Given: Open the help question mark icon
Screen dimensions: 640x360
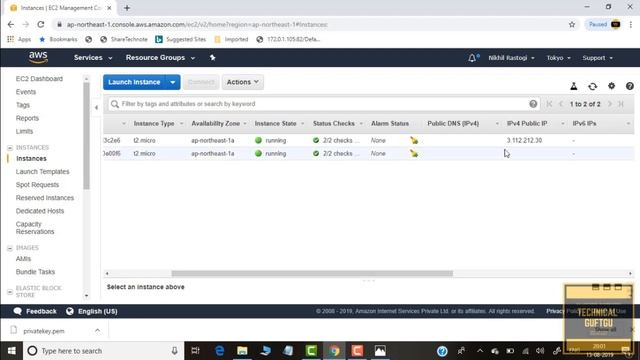Looking at the screenshot, I should coord(630,86).
